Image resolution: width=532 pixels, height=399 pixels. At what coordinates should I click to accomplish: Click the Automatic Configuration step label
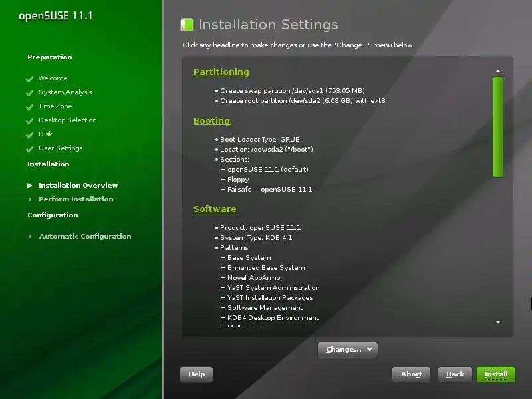tap(85, 237)
